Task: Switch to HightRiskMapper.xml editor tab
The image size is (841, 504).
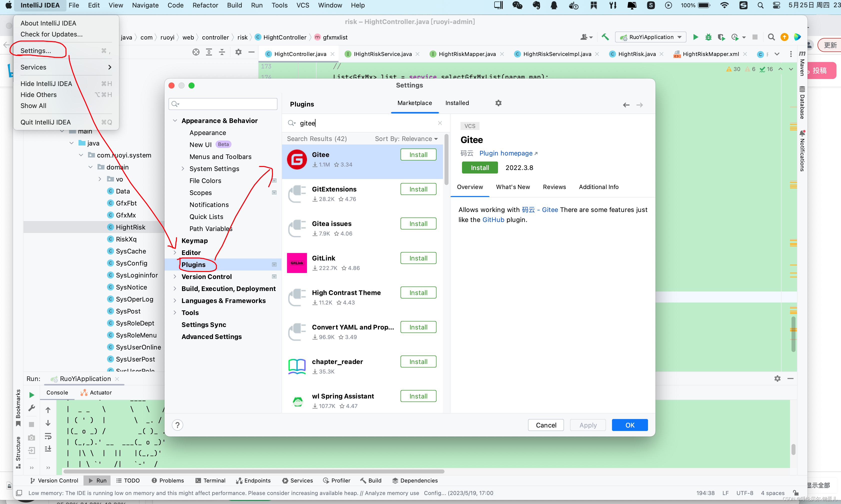Action: pyautogui.click(x=710, y=54)
